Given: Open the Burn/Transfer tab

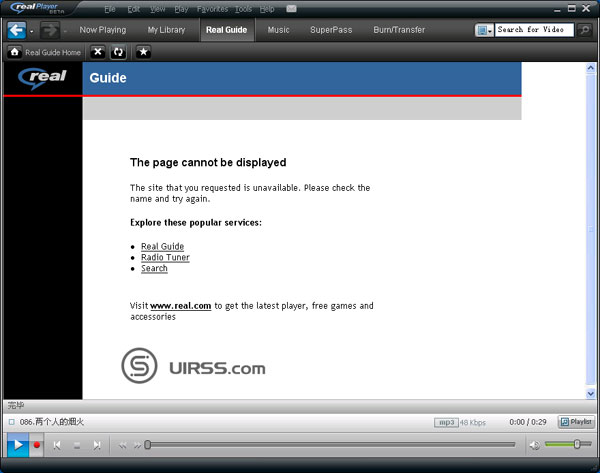Looking at the screenshot, I should [399, 30].
